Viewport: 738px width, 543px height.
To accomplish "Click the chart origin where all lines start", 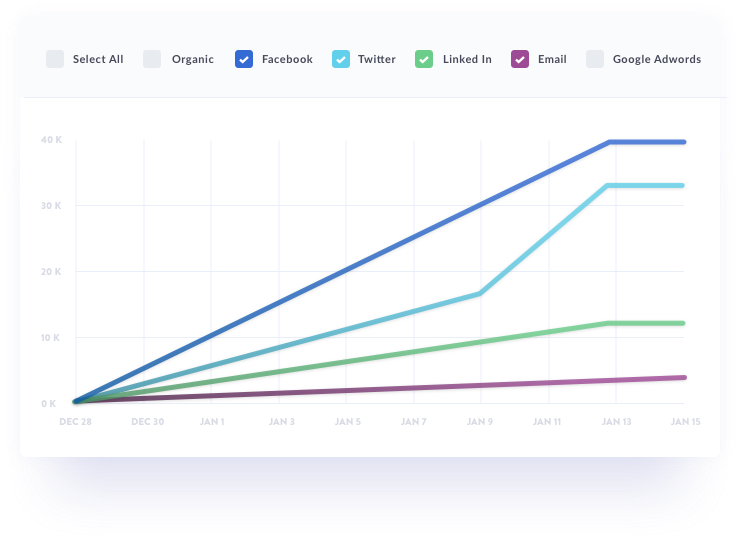I will coord(76,402).
